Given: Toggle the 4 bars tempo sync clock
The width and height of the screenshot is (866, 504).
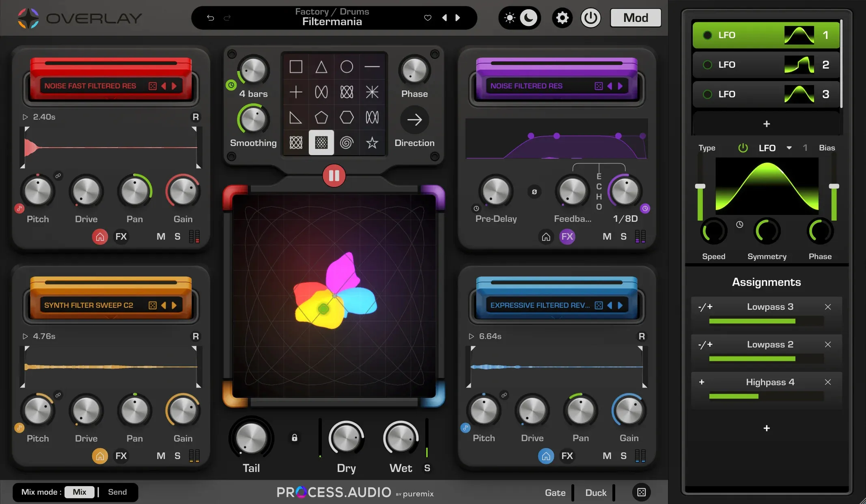Looking at the screenshot, I should 231,85.
